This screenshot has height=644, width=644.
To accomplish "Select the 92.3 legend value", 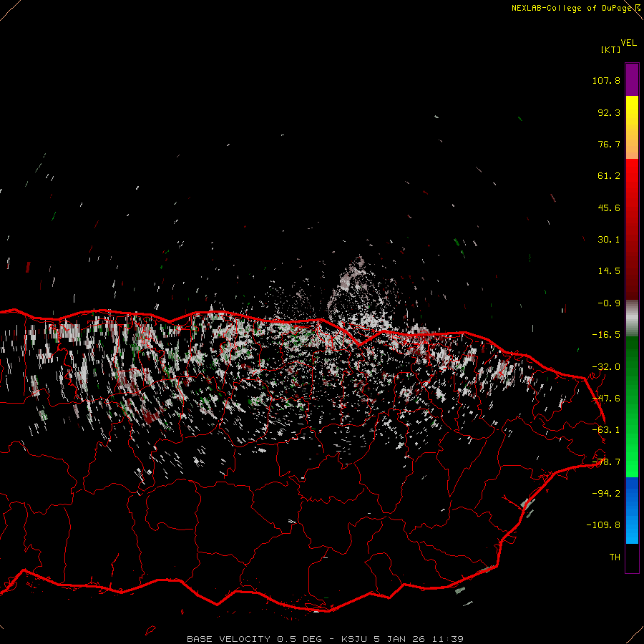I will coord(609,112).
